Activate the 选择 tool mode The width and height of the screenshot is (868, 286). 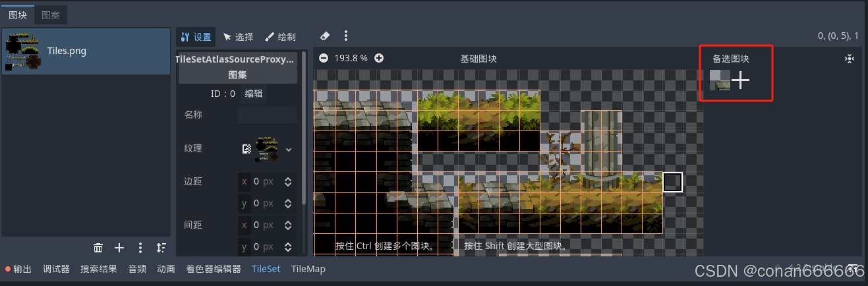238,37
